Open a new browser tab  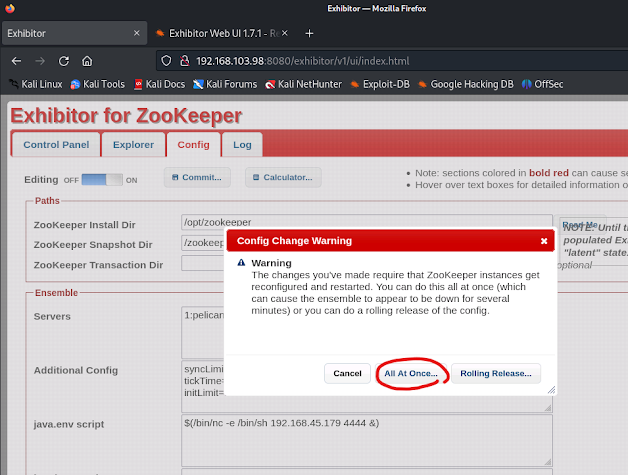pos(309,33)
